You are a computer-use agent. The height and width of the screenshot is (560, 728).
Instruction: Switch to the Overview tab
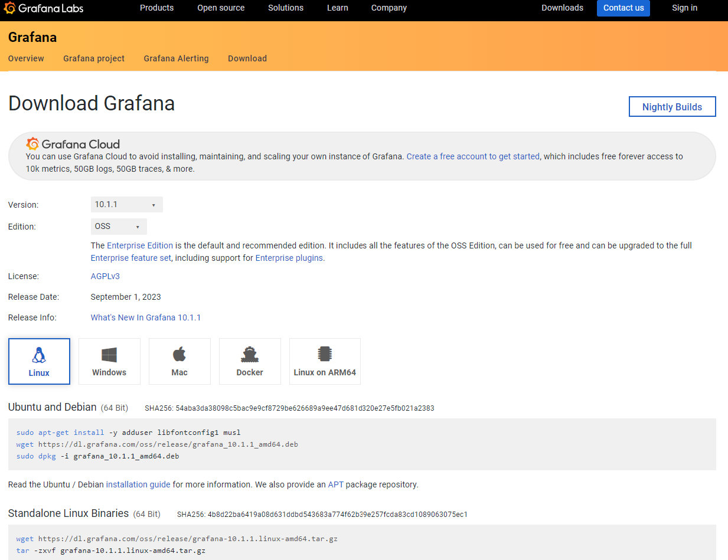(x=26, y=58)
